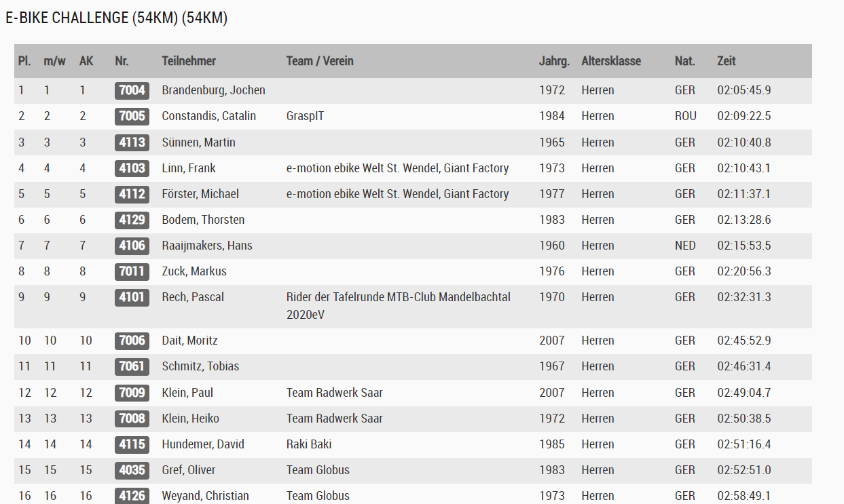Open participant Brandenburg, Jochen
The image size is (844, 504).
pyautogui.click(x=213, y=90)
